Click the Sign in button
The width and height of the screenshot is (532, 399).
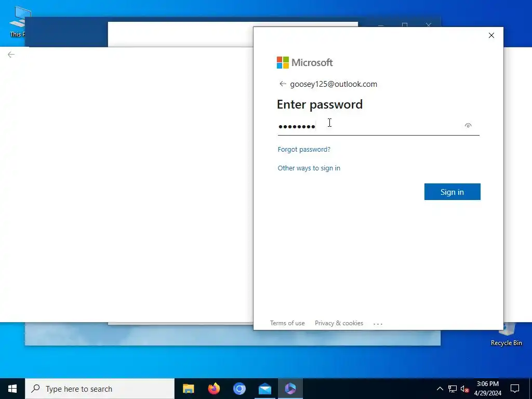pos(453,192)
